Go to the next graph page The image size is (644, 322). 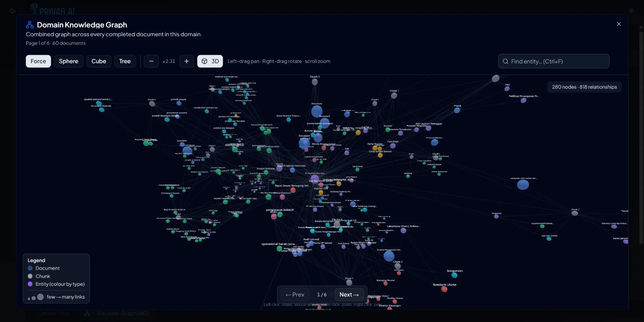pyautogui.click(x=349, y=295)
